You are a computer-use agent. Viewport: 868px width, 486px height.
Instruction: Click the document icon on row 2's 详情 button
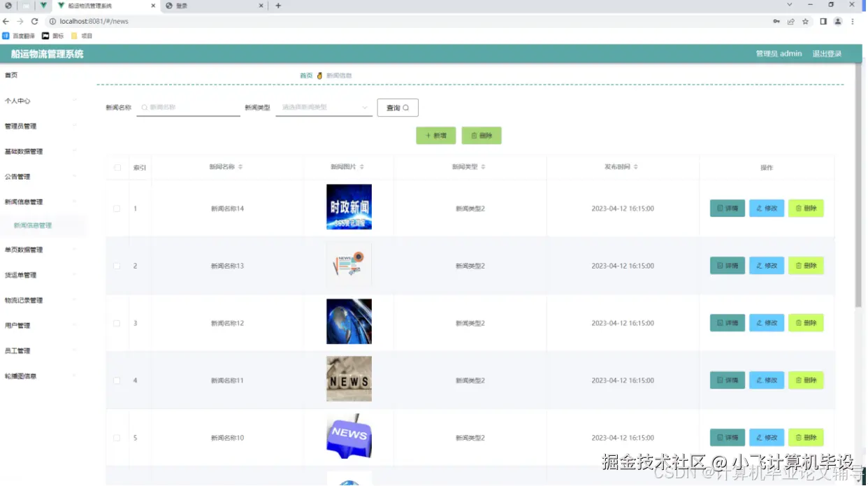(721, 265)
